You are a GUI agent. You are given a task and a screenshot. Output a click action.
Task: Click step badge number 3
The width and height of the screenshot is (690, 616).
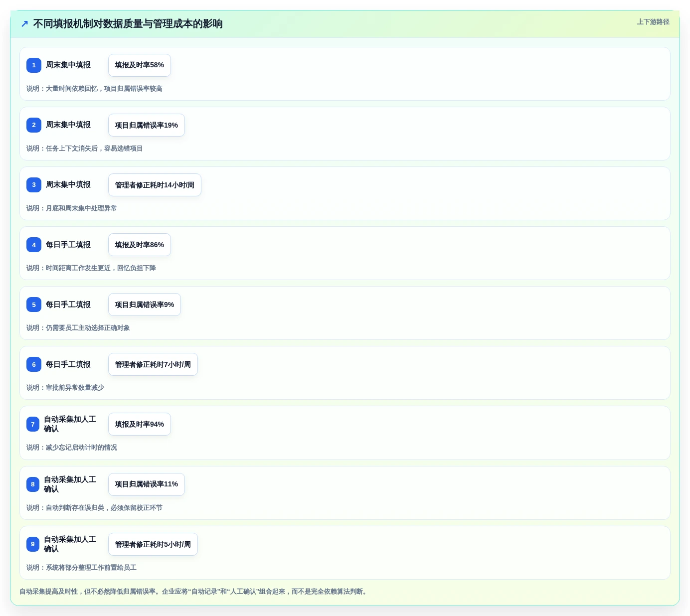[x=34, y=185]
